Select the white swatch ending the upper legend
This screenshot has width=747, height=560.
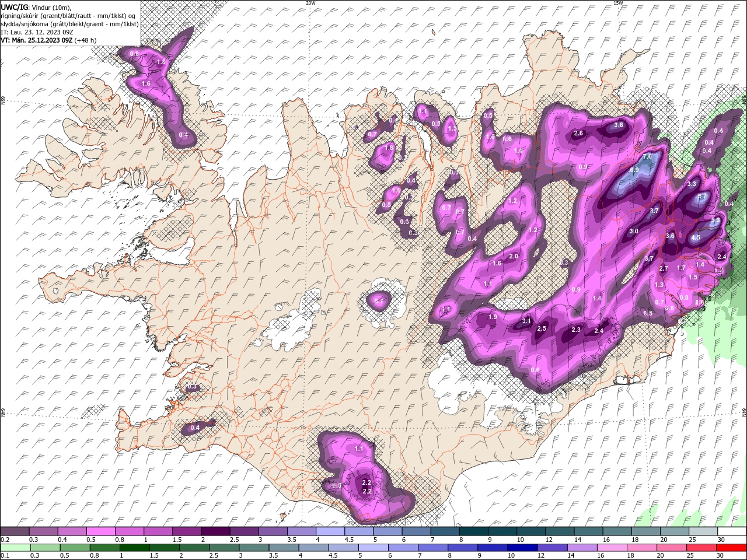[x=731, y=531]
